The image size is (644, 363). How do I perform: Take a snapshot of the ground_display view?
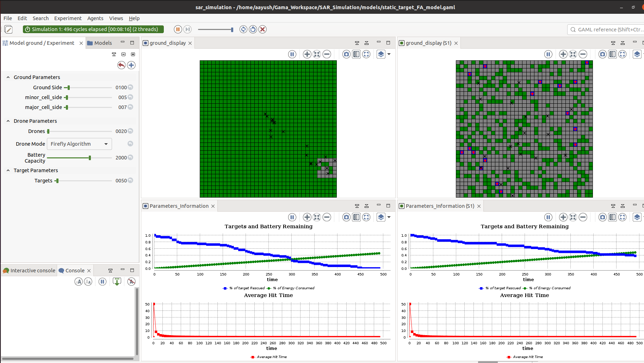(347, 54)
